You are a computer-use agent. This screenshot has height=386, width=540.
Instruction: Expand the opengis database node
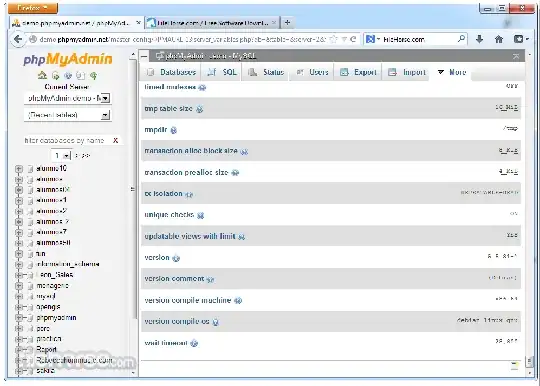[19, 307]
